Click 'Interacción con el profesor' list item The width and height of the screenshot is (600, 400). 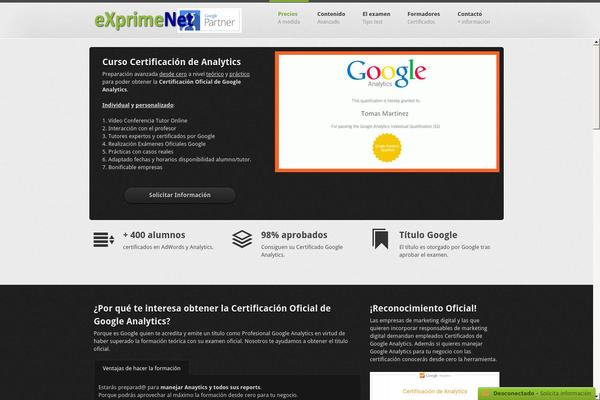[x=139, y=128]
